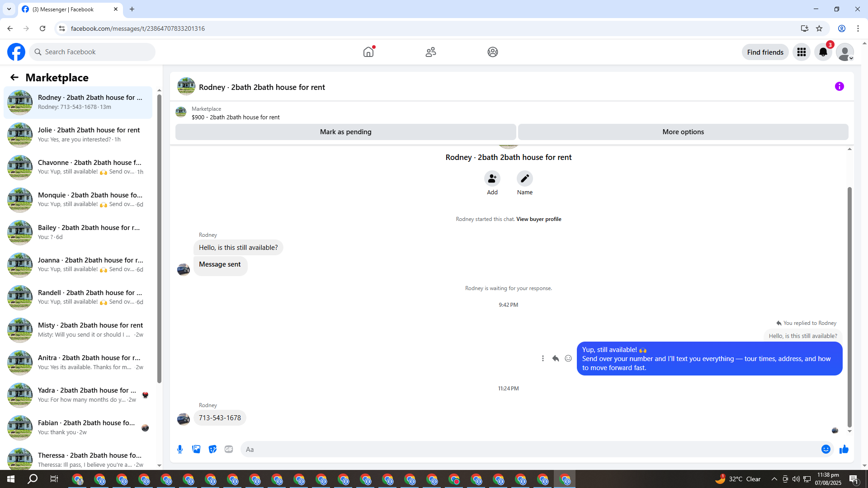Attach a file using photo icon
The width and height of the screenshot is (868, 488).
click(196, 449)
